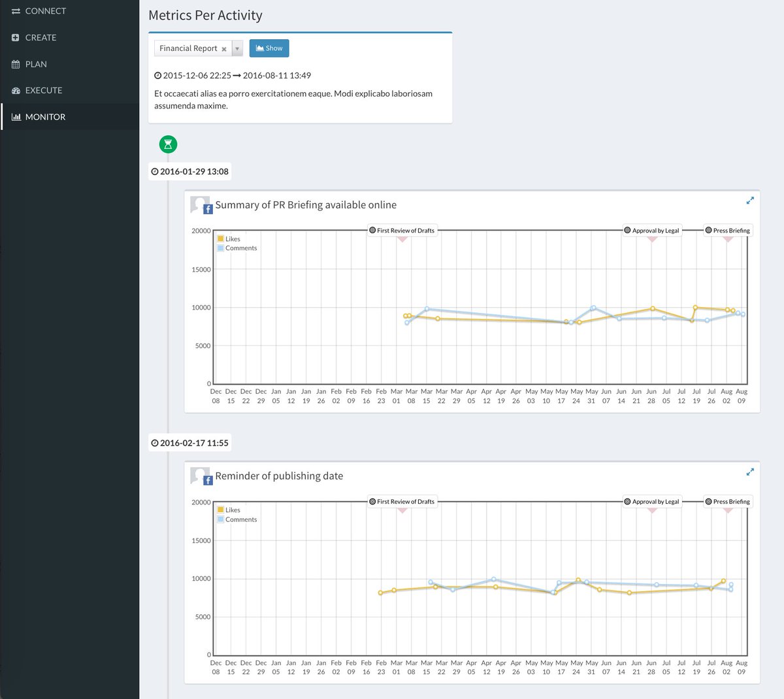
Task: Click the MONITOR bar chart icon
Action: (x=16, y=117)
